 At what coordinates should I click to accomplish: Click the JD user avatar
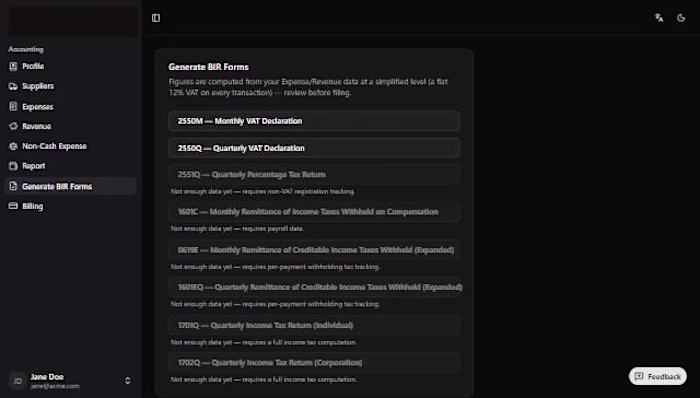coord(17,381)
